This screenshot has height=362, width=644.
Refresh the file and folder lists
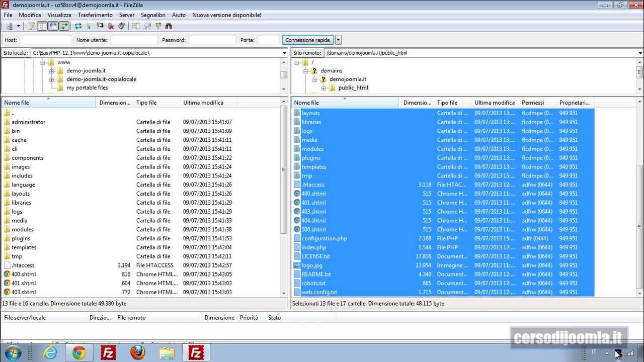(x=78, y=26)
